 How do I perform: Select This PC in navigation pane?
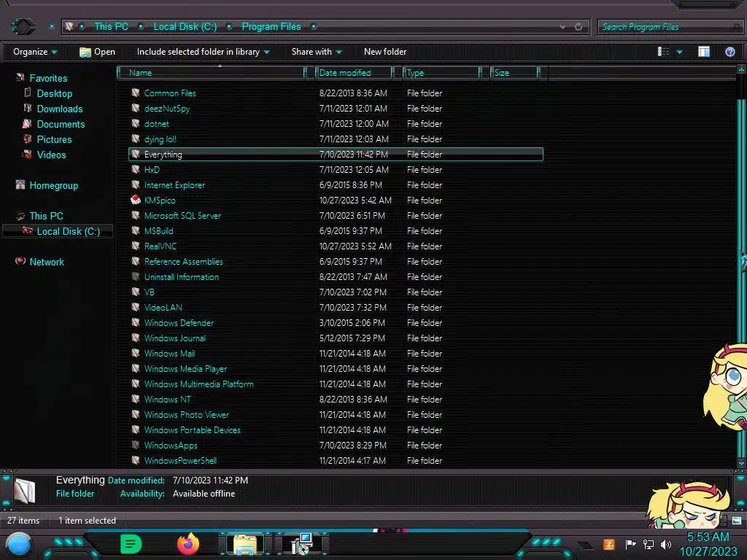tap(46, 216)
